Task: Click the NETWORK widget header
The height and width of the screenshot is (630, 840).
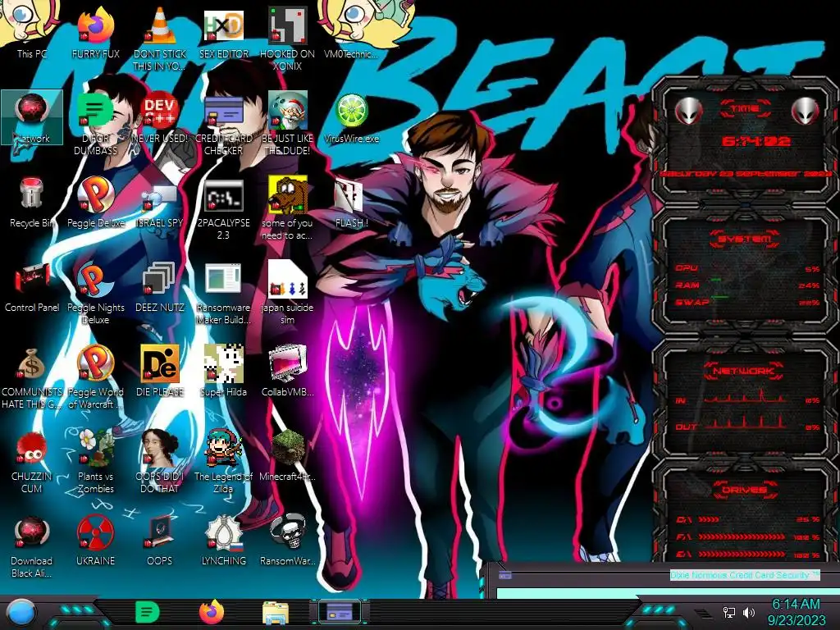Action: click(745, 370)
